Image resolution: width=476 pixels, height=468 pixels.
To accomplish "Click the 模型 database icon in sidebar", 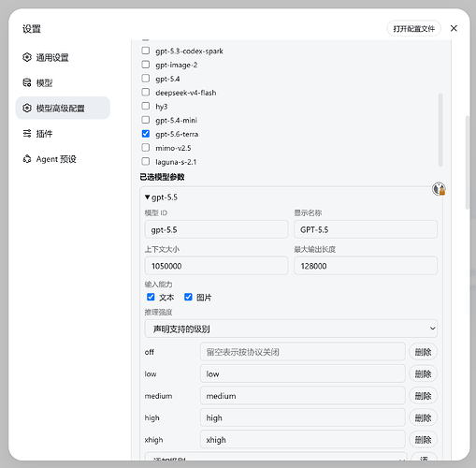I will 27,82.
